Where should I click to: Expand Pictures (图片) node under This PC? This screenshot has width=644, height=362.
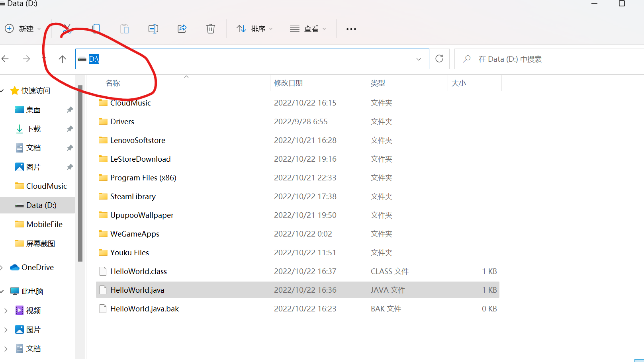click(6, 329)
